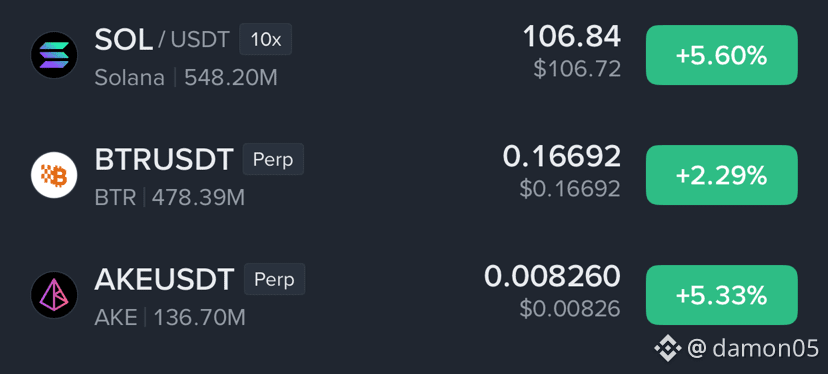Click the 10x leverage badge
Screen dimensions: 828x374
coord(266,40)
